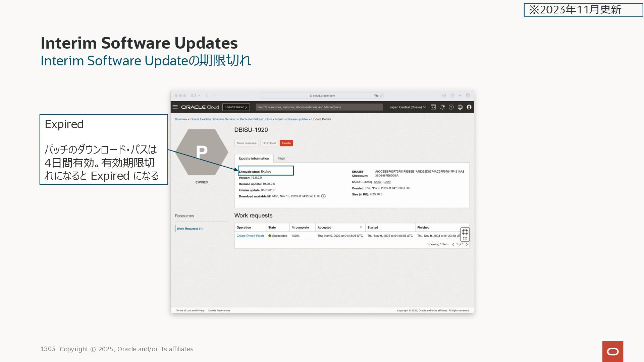
Task: Open the Cloud Shell developer tools icon
Action: pyautogui.click(x=433, y=107)
